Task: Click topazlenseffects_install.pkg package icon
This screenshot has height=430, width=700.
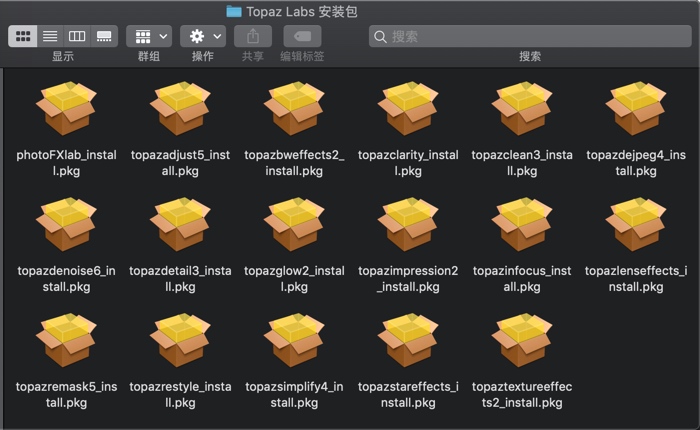Action: [x=637, y=226]
